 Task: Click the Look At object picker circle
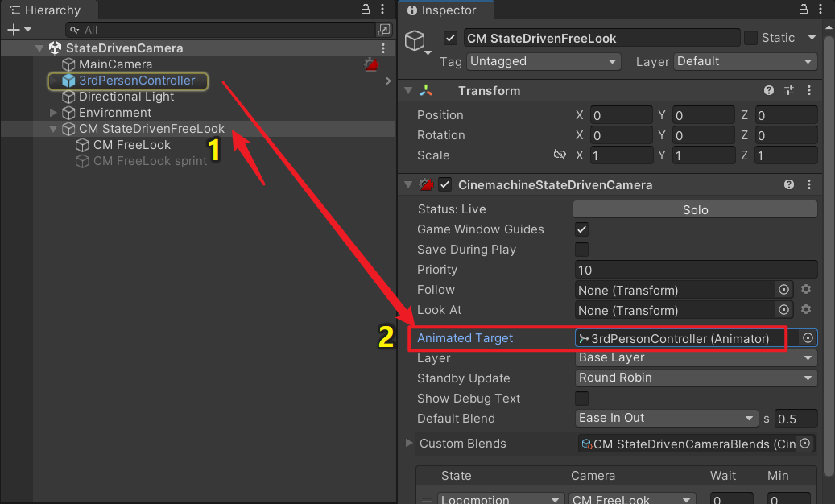point(783,310)
